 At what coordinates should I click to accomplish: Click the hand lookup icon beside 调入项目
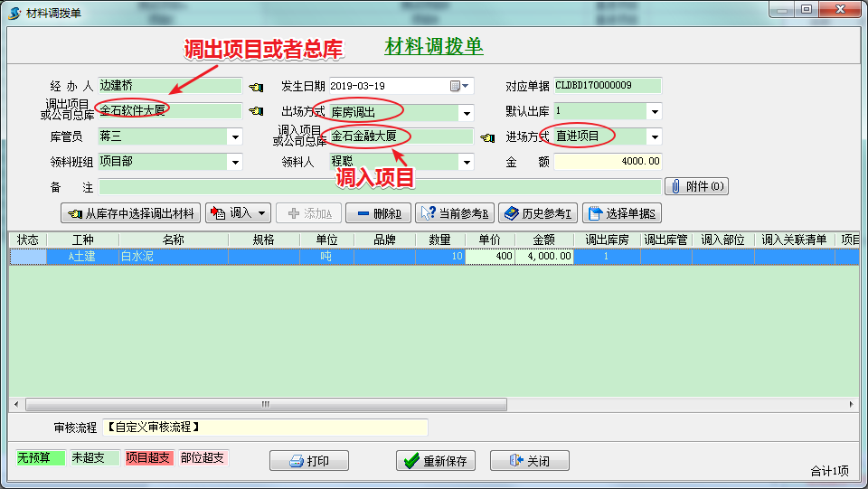487,137
